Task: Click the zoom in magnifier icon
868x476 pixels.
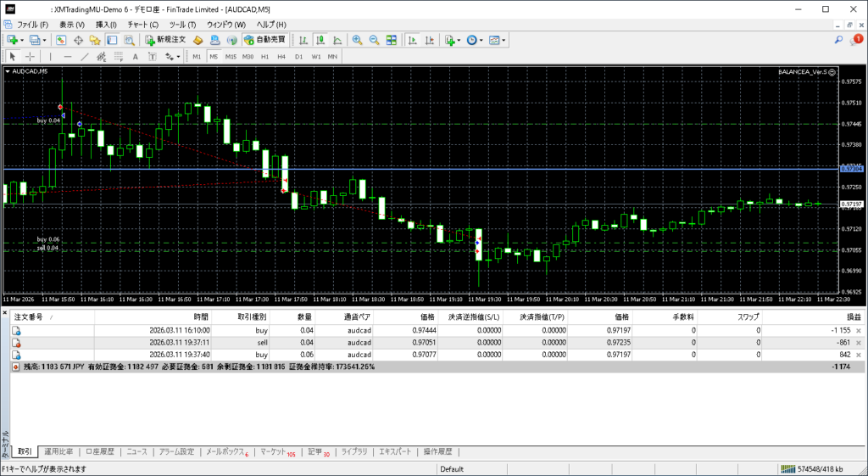Action: tap(358, 40)
